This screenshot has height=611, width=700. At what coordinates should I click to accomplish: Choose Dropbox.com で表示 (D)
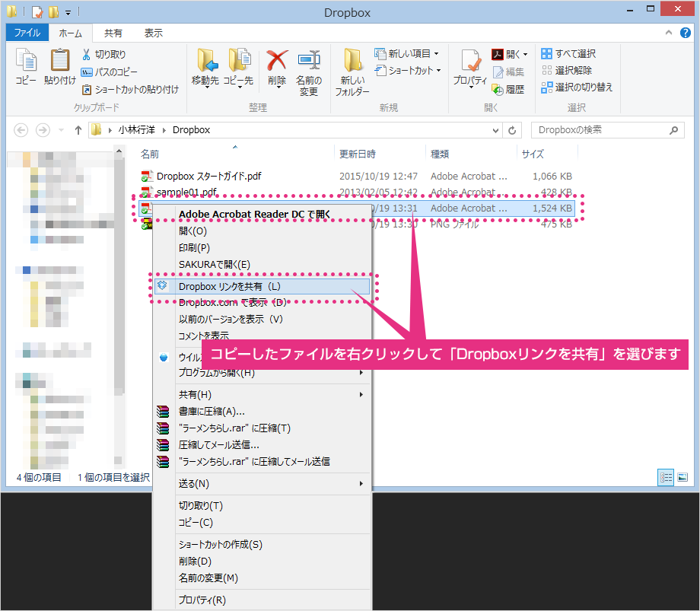(x=262, y=303)
